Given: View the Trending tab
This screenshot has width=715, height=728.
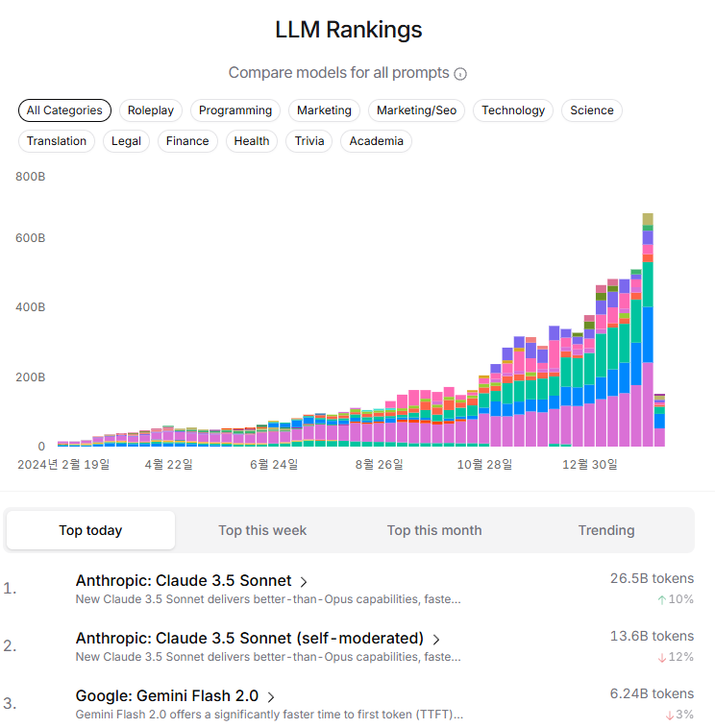Looking at the screenshot, I should point(606,530).
